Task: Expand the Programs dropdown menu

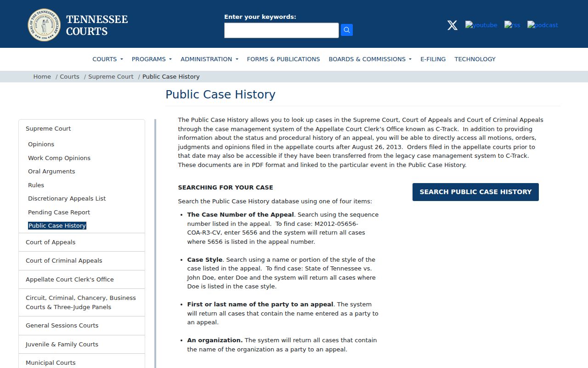Action: point(152,59)
